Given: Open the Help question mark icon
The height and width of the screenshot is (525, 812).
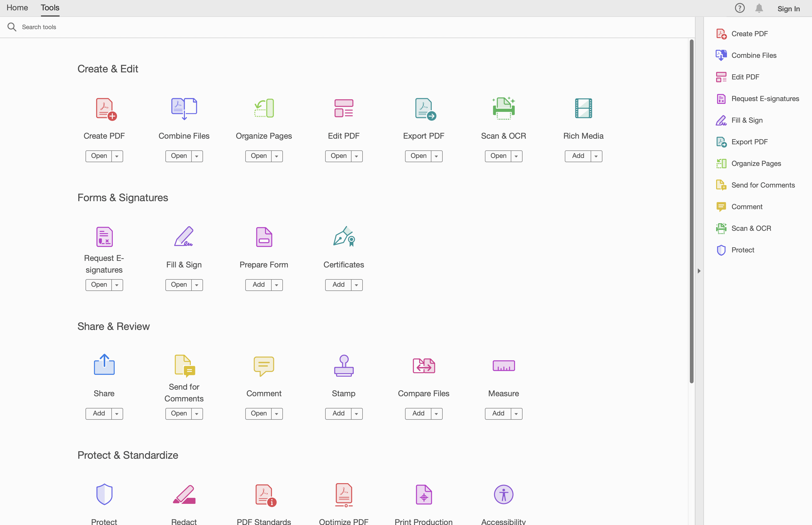Looking at the screenshot, I should point(739,8).
